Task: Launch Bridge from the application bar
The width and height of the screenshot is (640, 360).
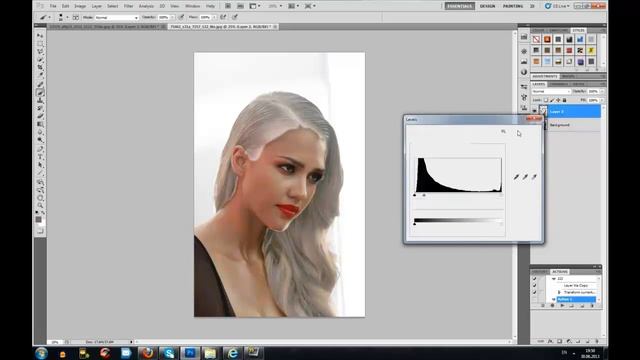Action: point(228,6)
